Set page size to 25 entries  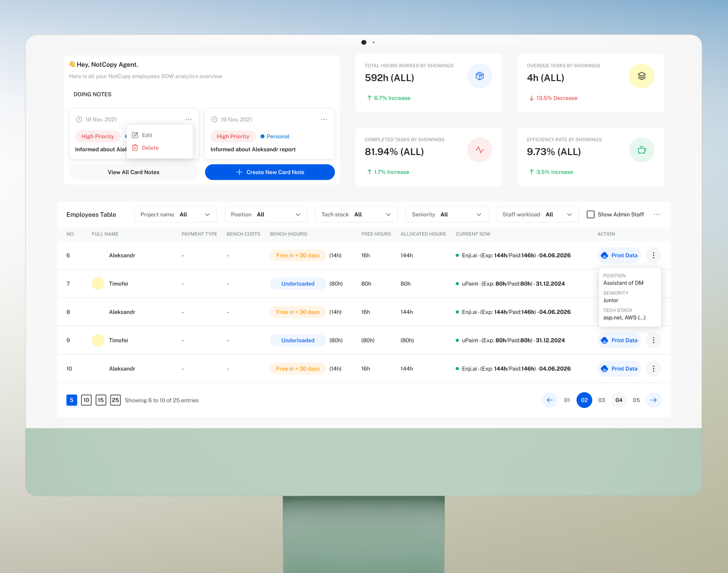click(x=115, y=400)
